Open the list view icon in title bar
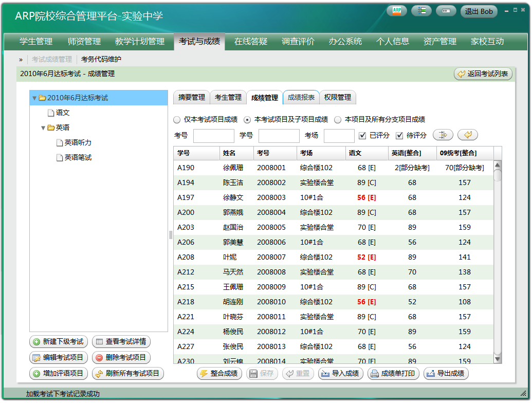This screenshot has width=532, height=403. [421, 11]
